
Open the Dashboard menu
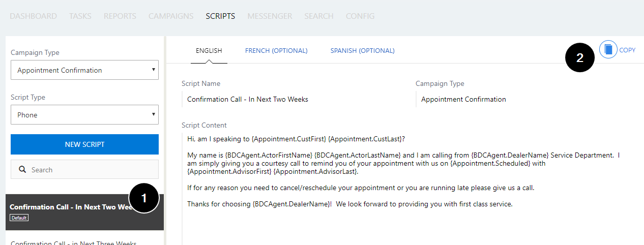(x=34, y=16)
